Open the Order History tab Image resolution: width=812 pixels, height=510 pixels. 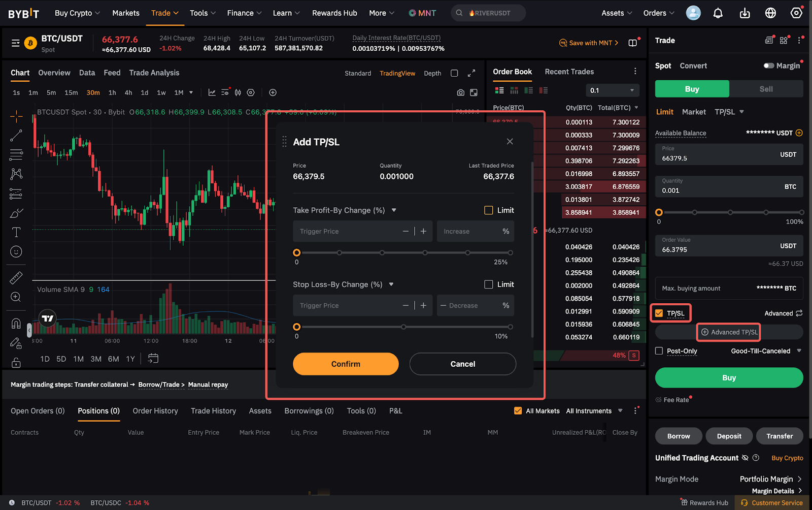point(155,411)
